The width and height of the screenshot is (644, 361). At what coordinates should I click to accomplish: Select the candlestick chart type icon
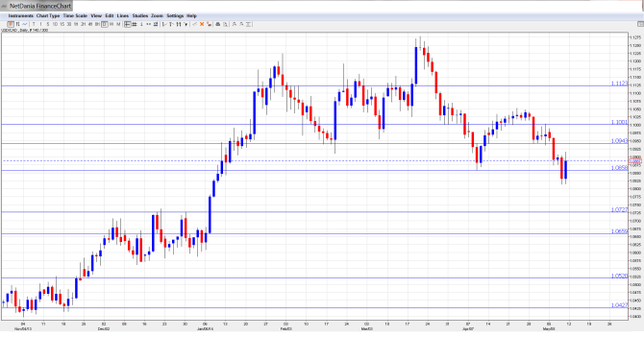pos(11,24)
